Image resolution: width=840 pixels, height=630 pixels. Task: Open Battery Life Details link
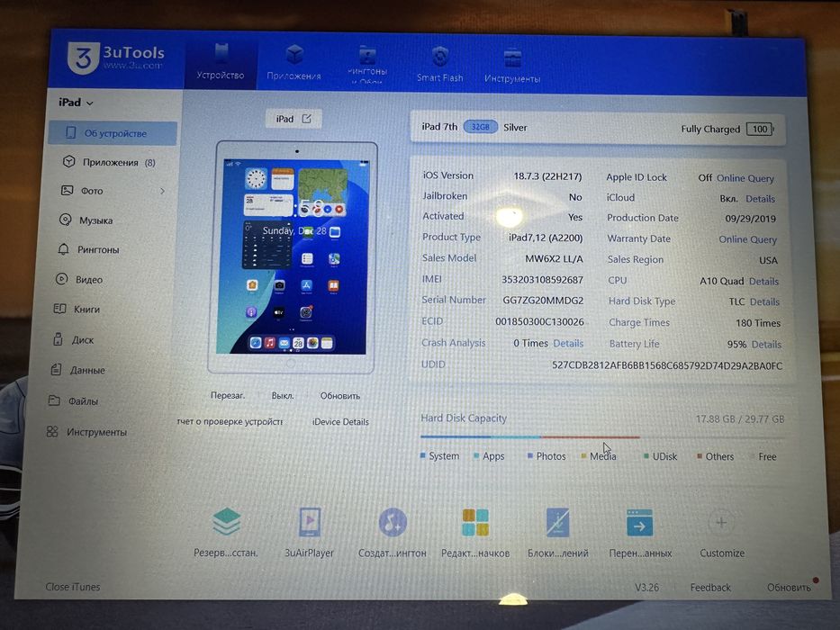(x=766, y=345)
